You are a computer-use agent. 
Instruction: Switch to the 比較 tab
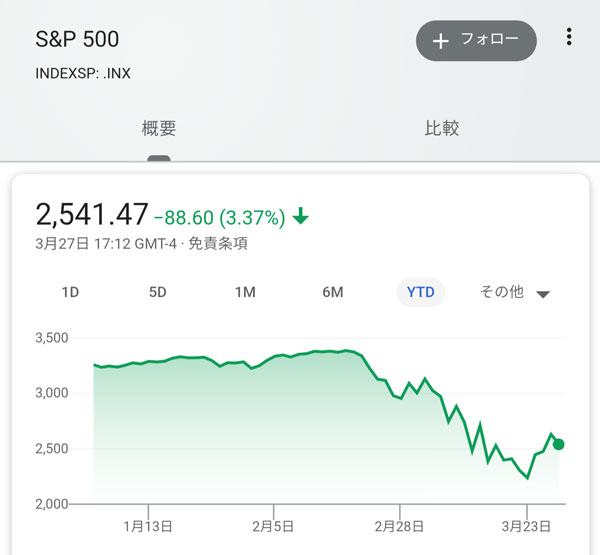point(442,128)
